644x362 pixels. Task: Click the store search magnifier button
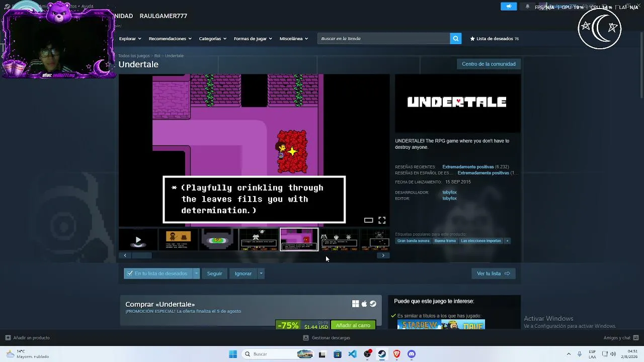(455, 38)
